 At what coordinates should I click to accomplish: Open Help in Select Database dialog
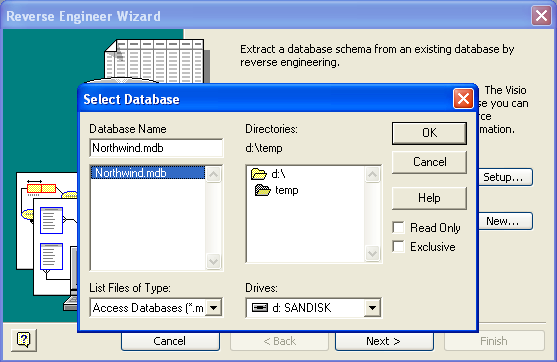pyautogui.click(x=429, y=198)
